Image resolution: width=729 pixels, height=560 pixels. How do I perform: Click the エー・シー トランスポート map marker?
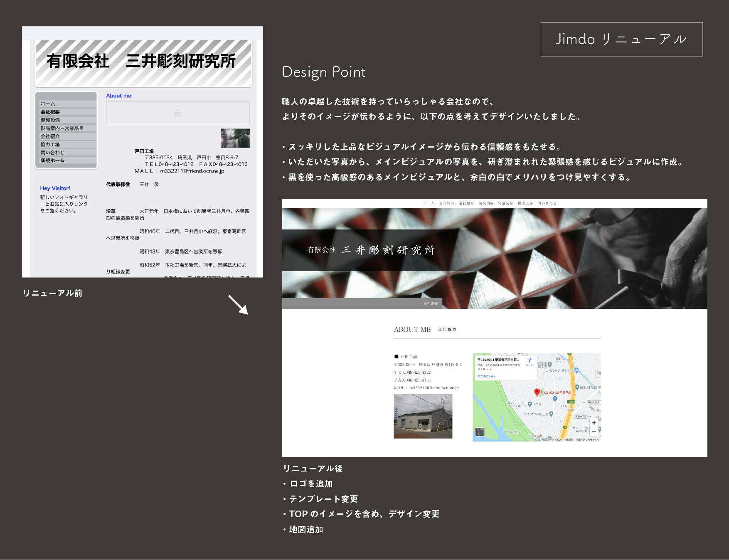click(530, 404)
